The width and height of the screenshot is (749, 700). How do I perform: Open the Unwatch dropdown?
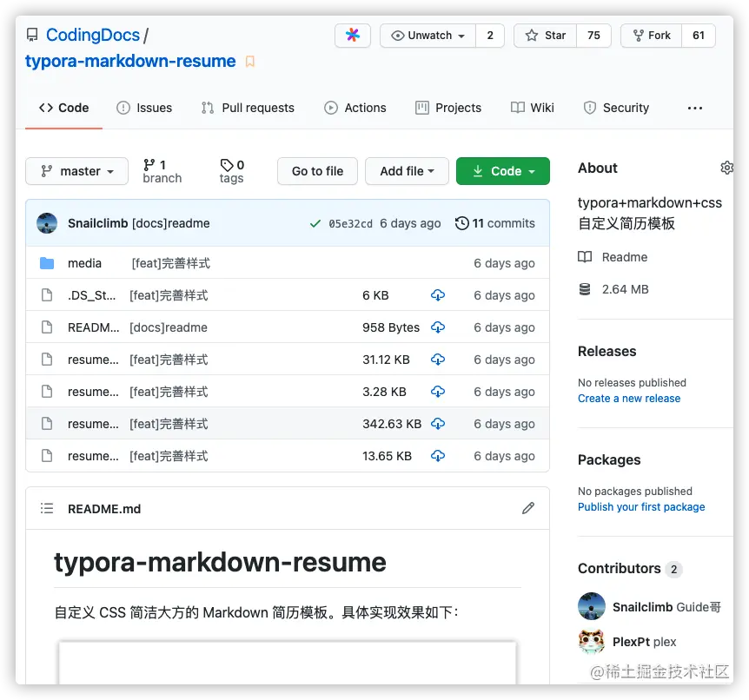click(x=428, y=36)
